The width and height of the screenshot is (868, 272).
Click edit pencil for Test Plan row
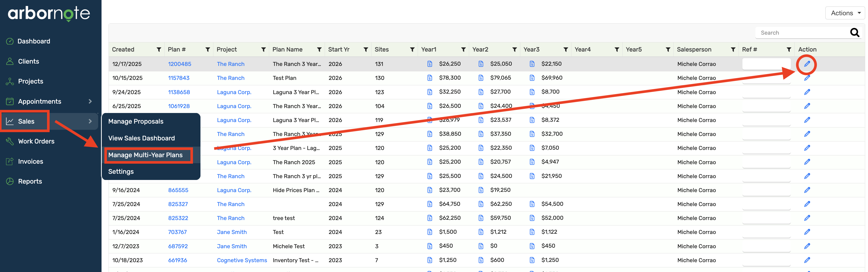coord(807,78)
